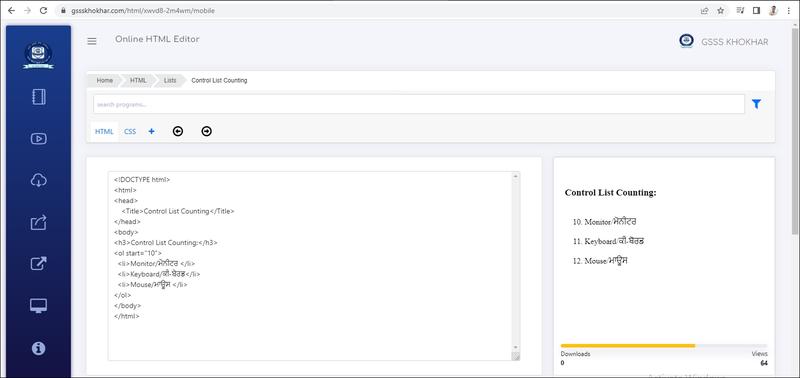Click preview item 10. Monitor
The image size is (800, 378).
pyautogui.click(x=605, y=222)
